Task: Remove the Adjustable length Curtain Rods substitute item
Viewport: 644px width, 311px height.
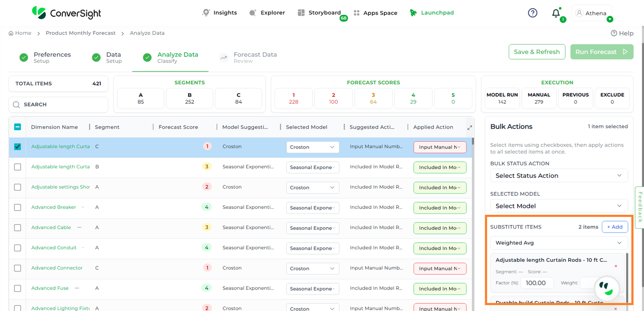Action: click(616, 266)
